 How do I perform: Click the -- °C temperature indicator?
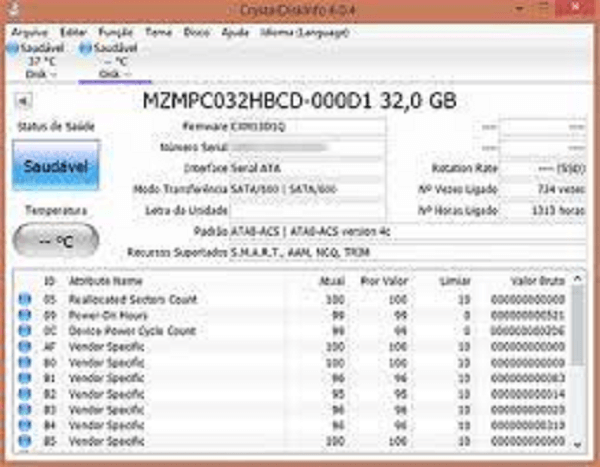click(56, 241)
